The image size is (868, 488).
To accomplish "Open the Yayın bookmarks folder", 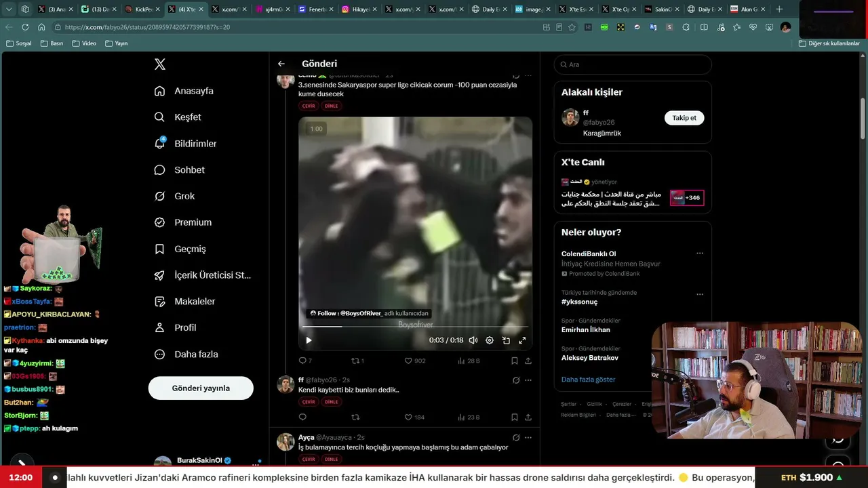I will pyautogui.click(x=116, y=43).
